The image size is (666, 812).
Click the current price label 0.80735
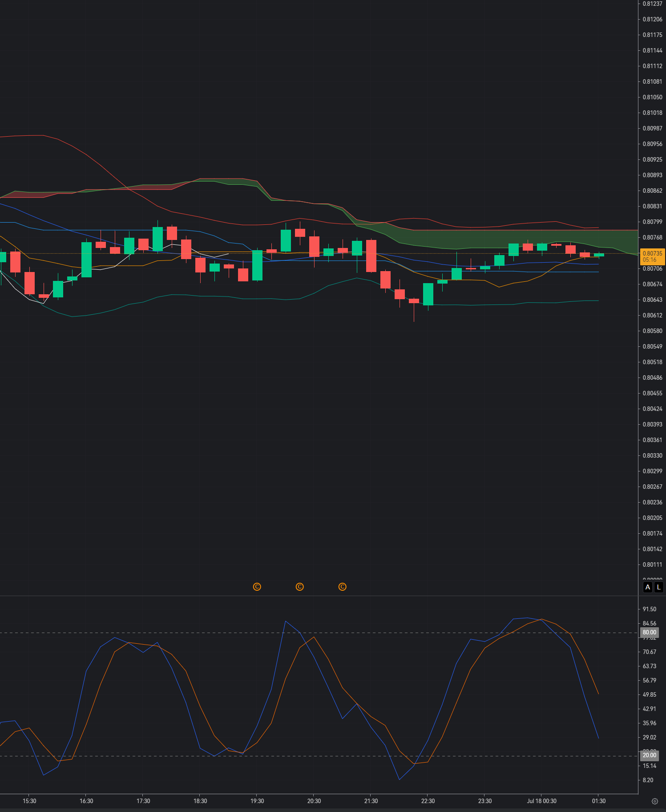tap(652, 253)
